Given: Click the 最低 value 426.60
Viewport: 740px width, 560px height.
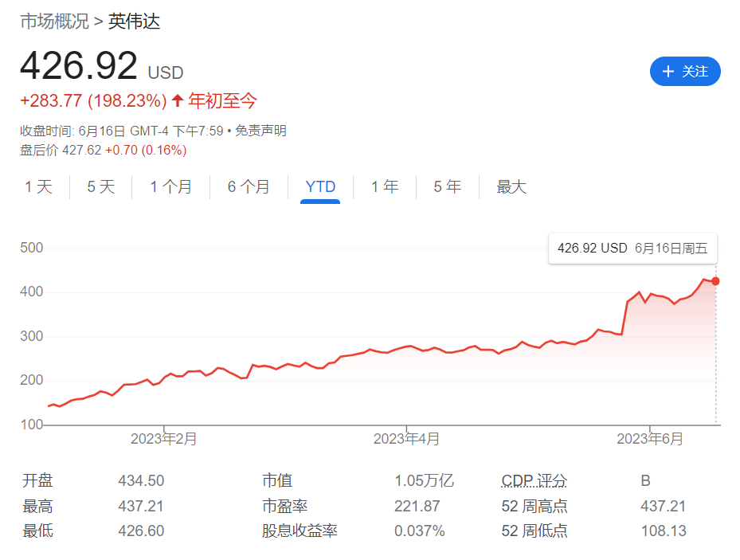Looking at the screenshot, I should (141, 531).
